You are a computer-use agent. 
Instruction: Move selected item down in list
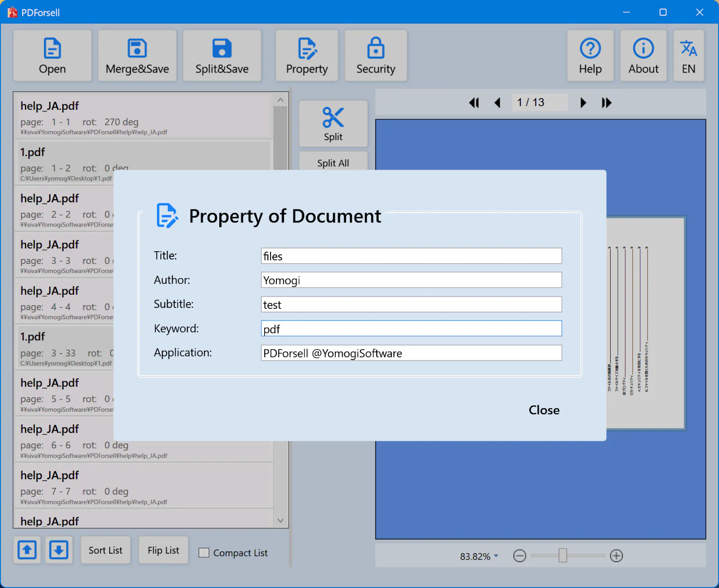pyautogui.click(x=58, y=549)
